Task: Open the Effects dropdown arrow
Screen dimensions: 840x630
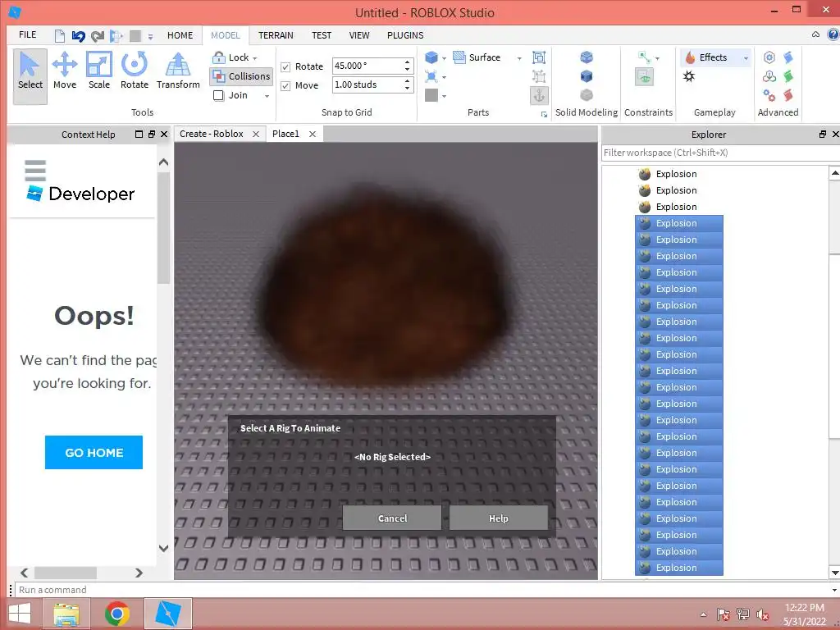Action: 746,58
